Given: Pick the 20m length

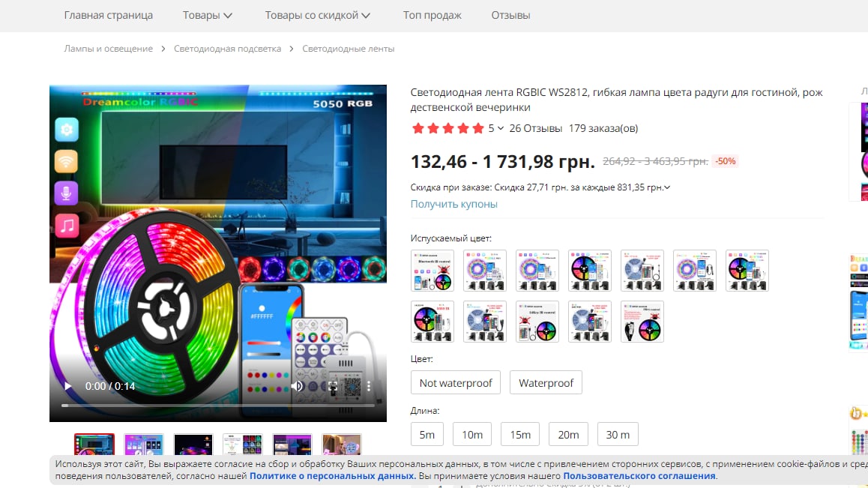Looking at the screenshot, I should (568, 434).
